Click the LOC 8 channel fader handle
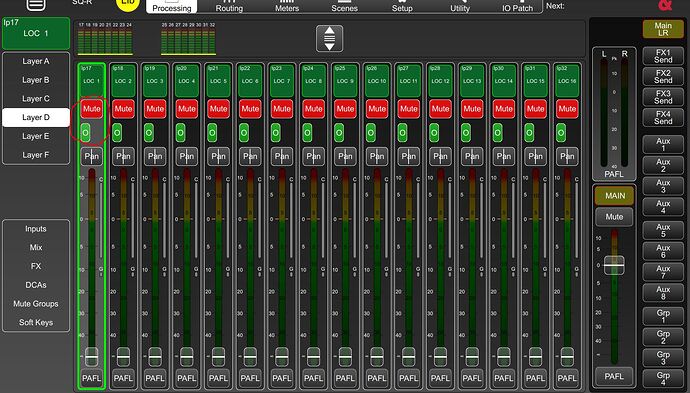Viewport: 690px width, 393px height. (313, 356)
